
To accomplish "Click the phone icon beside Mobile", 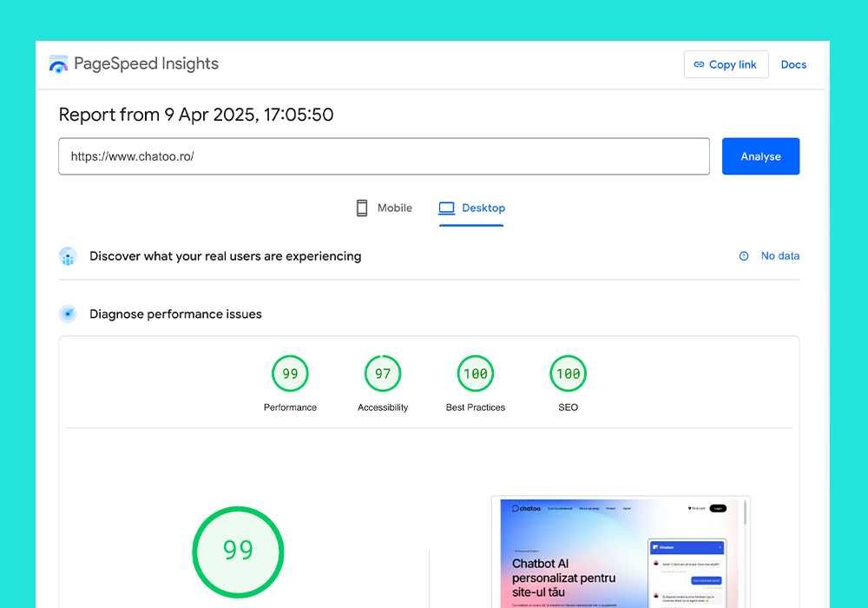I will pyautogui.click(x=361, y=208).
